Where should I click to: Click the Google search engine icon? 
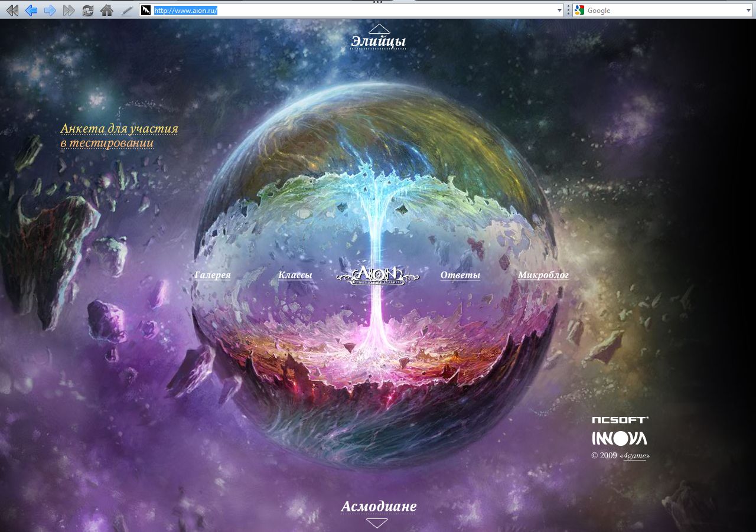pos(579,10)
